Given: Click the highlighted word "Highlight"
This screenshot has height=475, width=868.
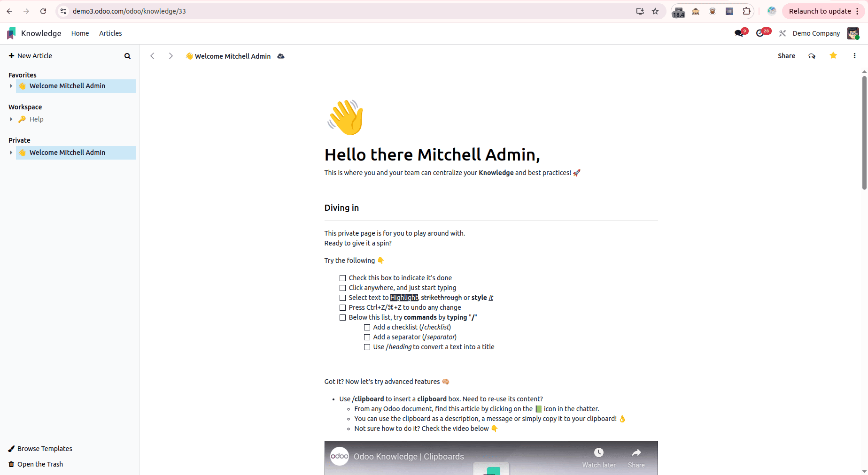Looking at the screenshot, I should pos(404,298).
